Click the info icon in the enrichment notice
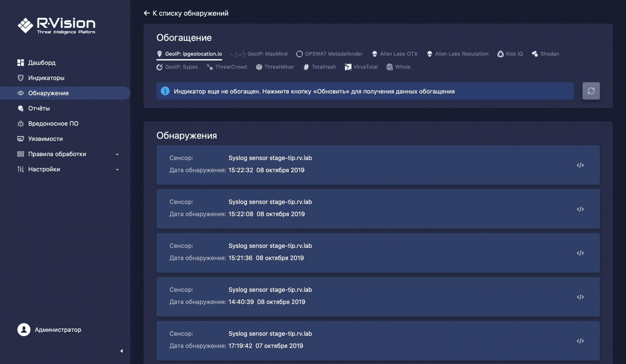The width and height of the screenshot is (626, 364). tap(165, 91)
